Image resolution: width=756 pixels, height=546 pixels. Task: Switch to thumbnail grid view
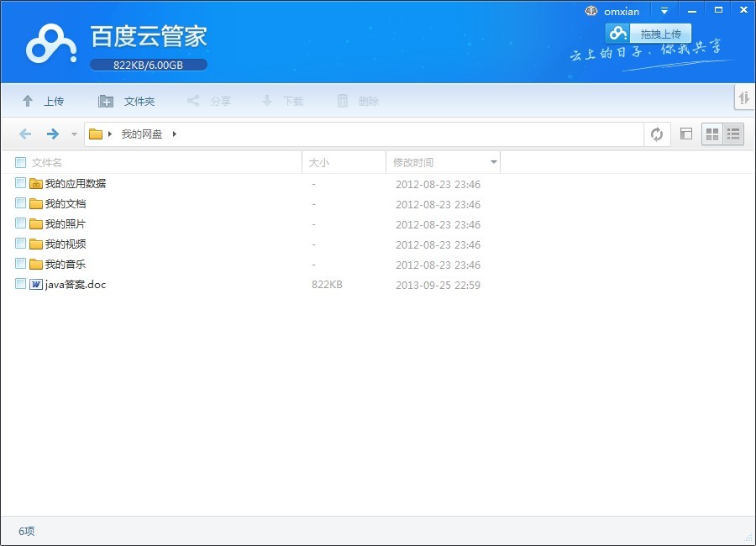[x=712, y=134]
